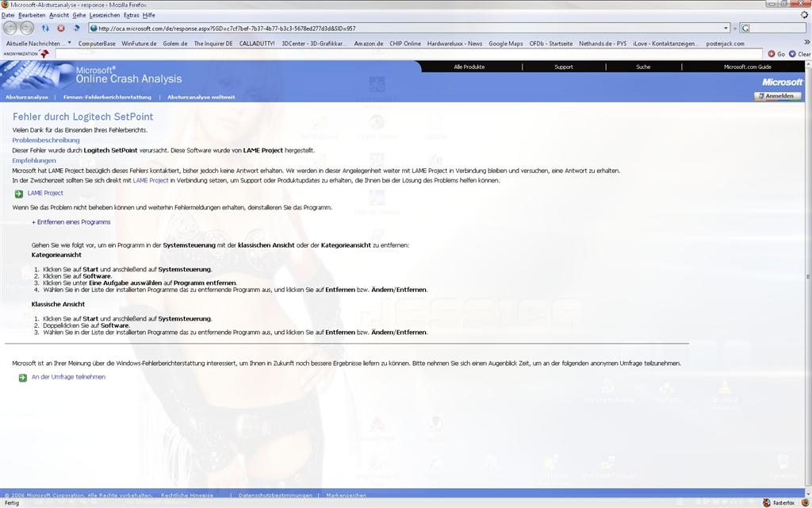This screenshot has height=508, width=812.
Task: Click the Go button on the anonymization bar
Action: 776,53
